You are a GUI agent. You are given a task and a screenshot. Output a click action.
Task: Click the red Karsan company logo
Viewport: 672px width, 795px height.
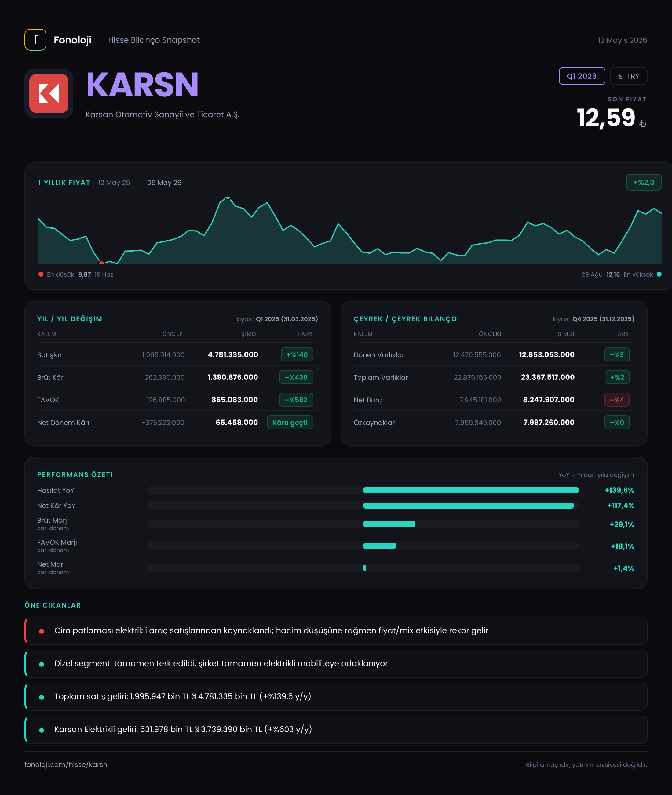click(x=49, y=93)
